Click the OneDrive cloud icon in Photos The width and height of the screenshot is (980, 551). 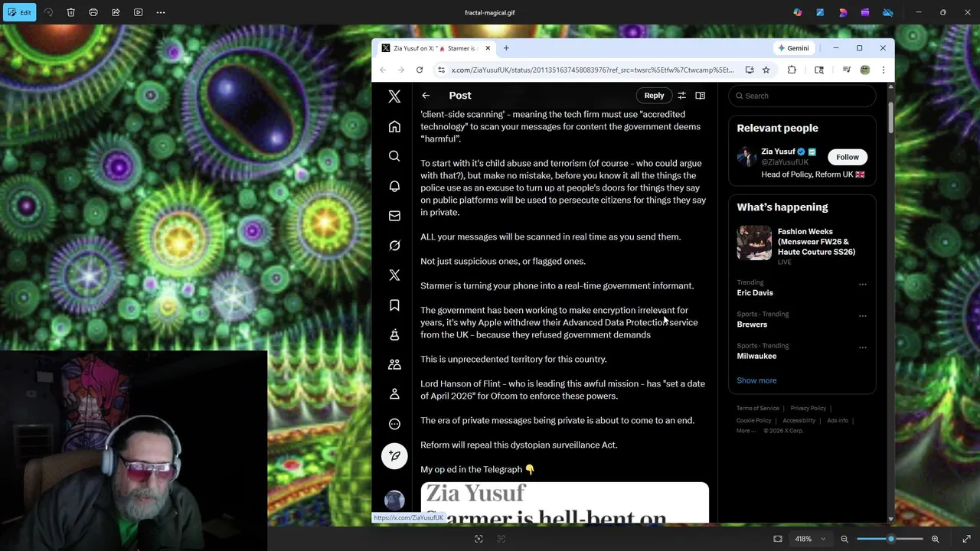click(x=888, y=12)
